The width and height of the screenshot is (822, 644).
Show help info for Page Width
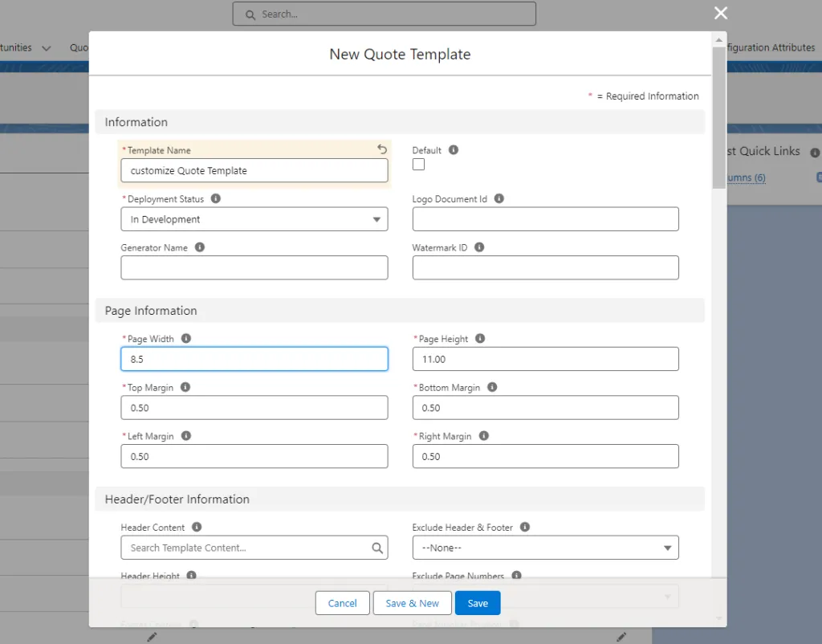pos(186,338)
